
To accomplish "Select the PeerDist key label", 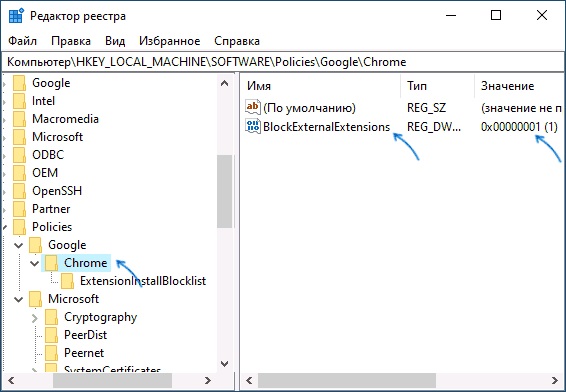I will 86,335.
